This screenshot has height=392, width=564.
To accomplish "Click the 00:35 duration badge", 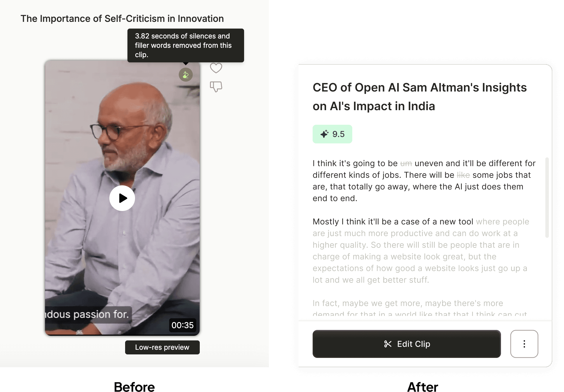I will (183, 325).
